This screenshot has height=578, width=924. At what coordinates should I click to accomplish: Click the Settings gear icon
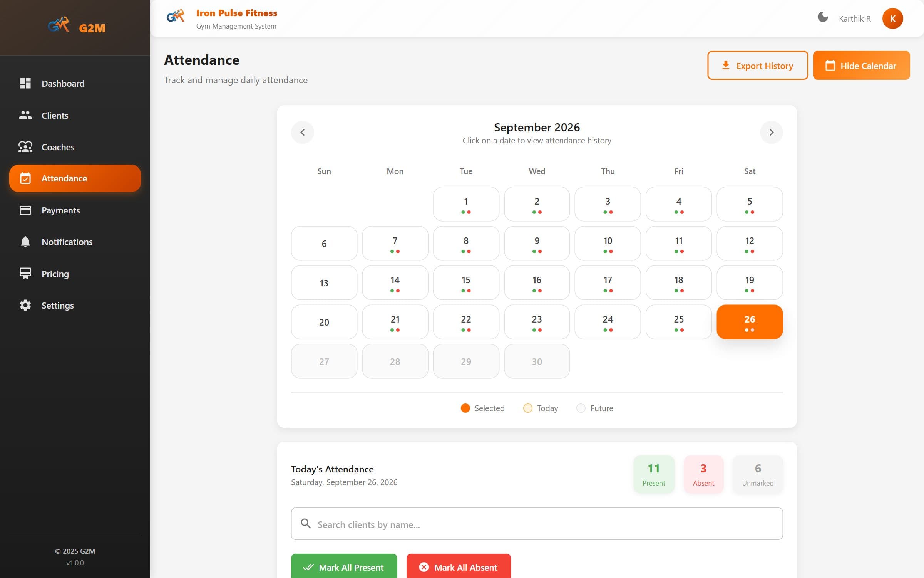[25, 305]
